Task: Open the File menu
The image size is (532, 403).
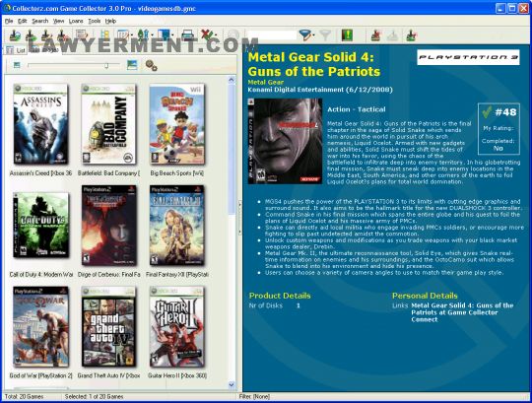Action: [x=9, y=21]
